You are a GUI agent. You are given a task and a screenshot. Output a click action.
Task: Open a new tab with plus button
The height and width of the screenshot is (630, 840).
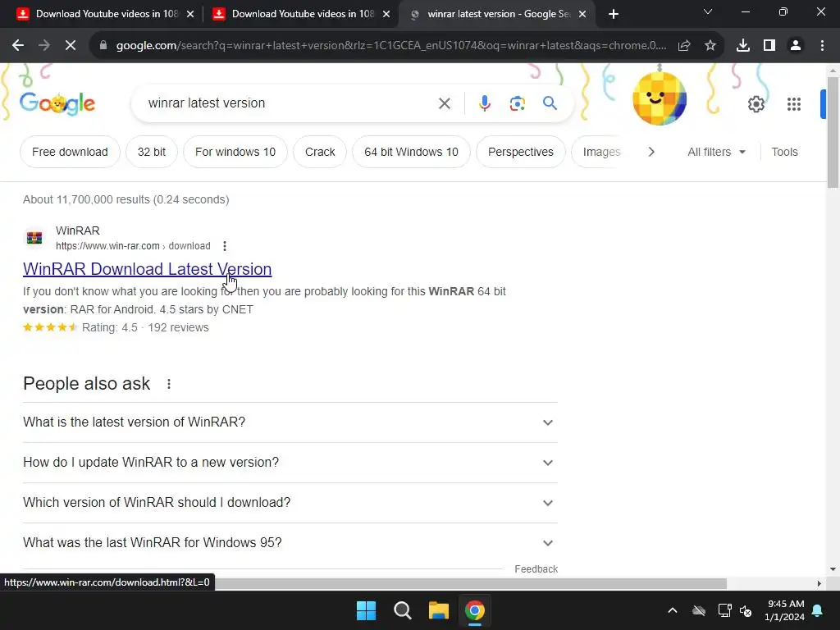(x=614, y=14)
